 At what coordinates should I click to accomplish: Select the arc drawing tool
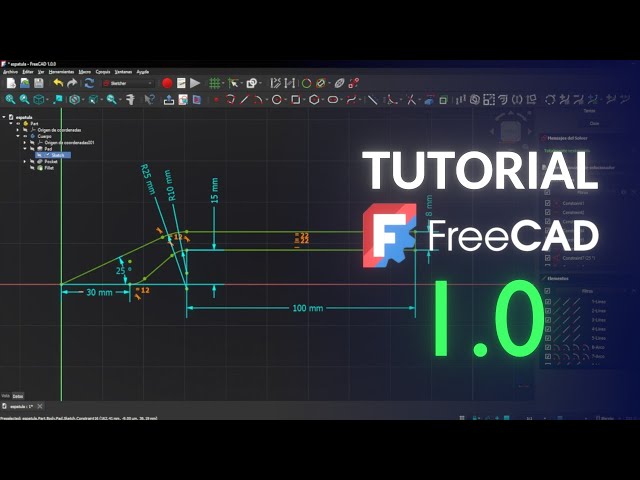point(258,99)
